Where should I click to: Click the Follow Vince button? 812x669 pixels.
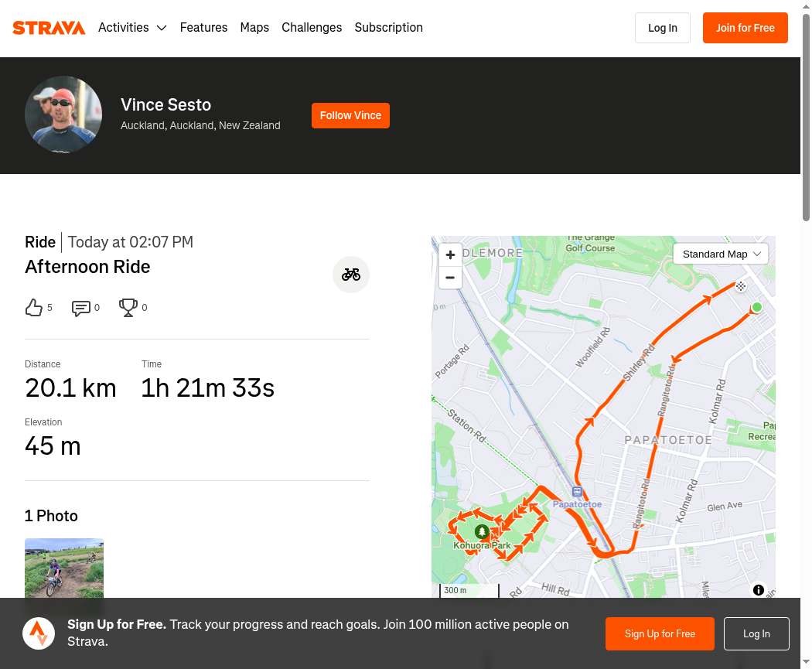[350, 115]
